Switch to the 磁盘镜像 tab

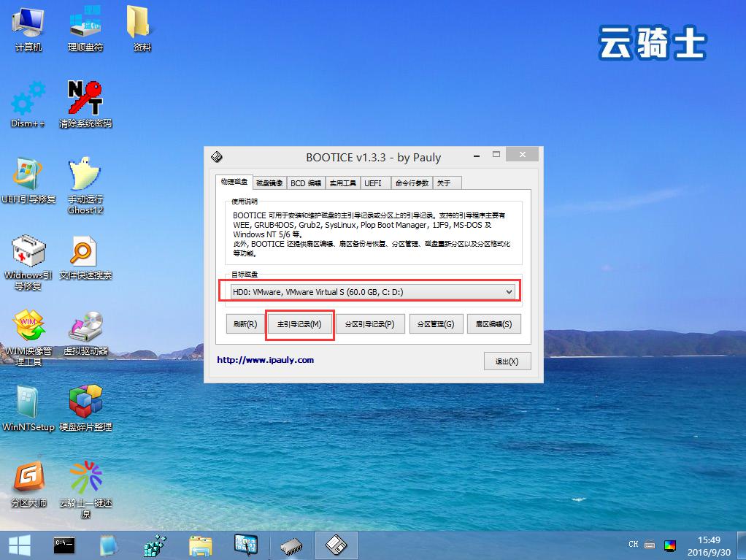click(269, 183)
